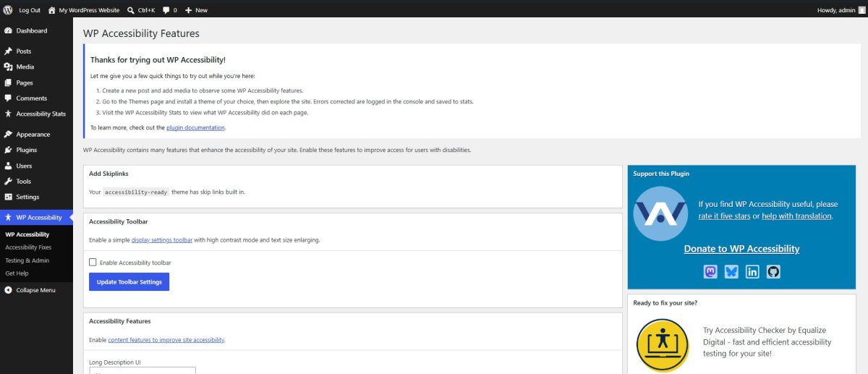868x374 pixels.
Task: Click the Comments icon in sidebar
Action: coord(8,98)
